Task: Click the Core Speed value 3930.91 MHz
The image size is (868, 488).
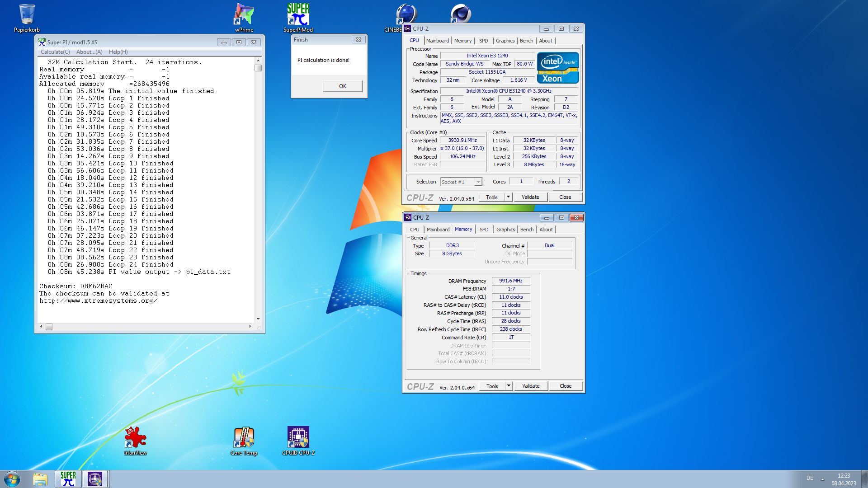Action: (x=462, y=141)
